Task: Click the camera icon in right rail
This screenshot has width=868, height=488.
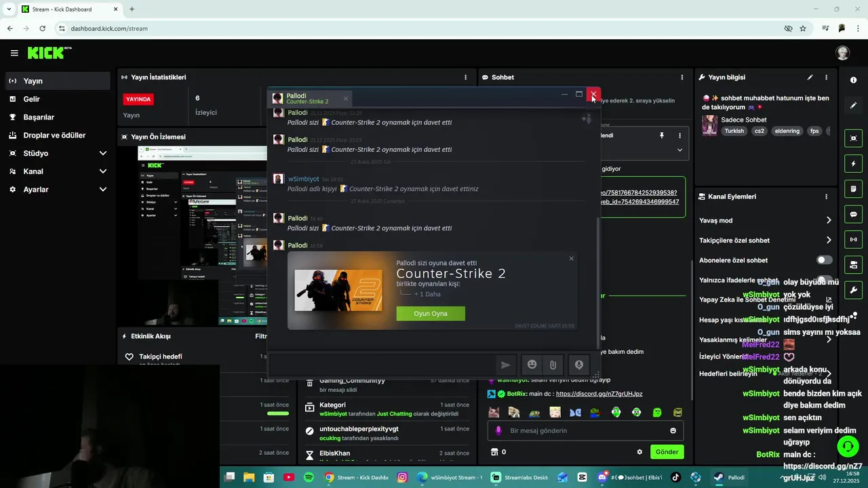Action: [853, 264]
